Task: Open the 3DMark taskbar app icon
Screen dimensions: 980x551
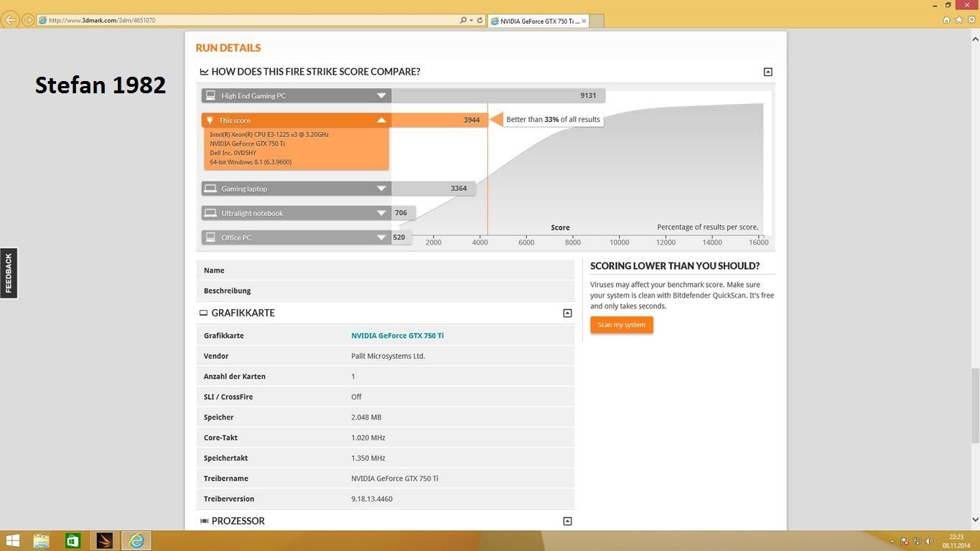Action: [x=104, y=540]
